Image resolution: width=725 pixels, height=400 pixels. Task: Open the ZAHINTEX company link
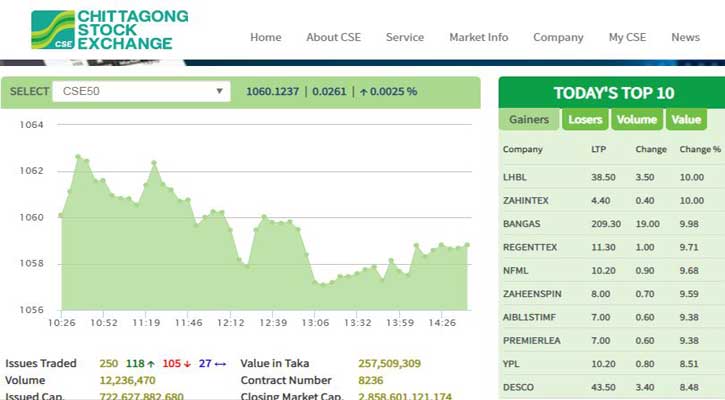click(x=526, y=201)
